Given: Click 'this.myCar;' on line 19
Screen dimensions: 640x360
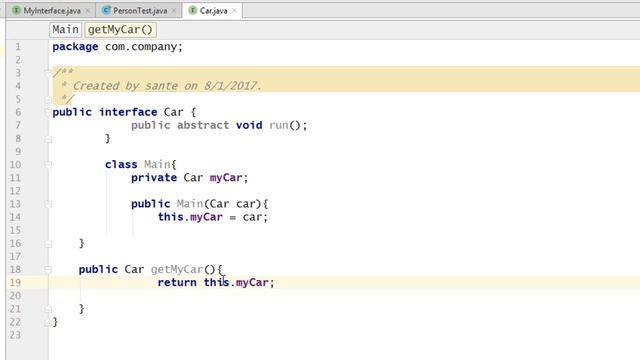Looking at the screenshot, I should click(x=239, y=282).
